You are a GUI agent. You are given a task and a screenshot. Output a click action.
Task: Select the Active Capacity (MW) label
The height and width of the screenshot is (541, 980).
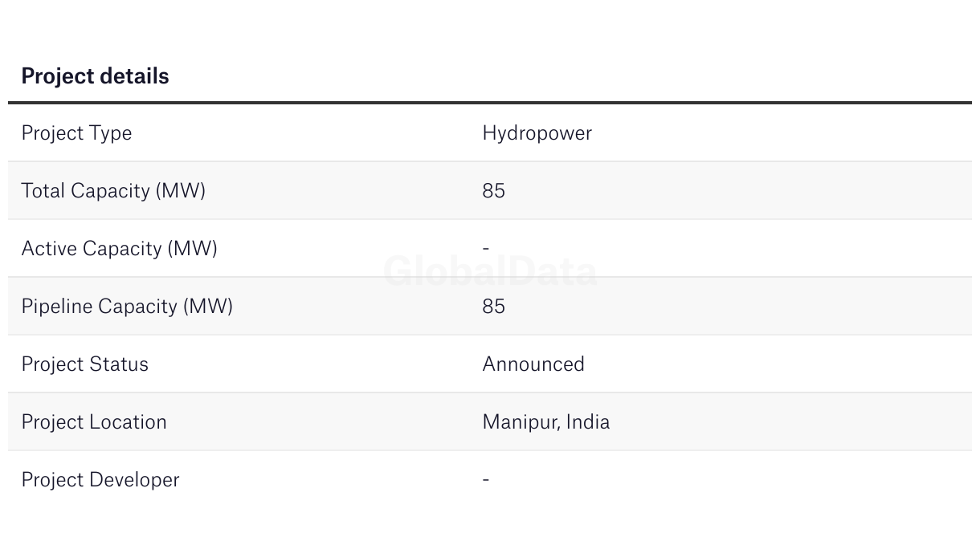tap(120, 249)
